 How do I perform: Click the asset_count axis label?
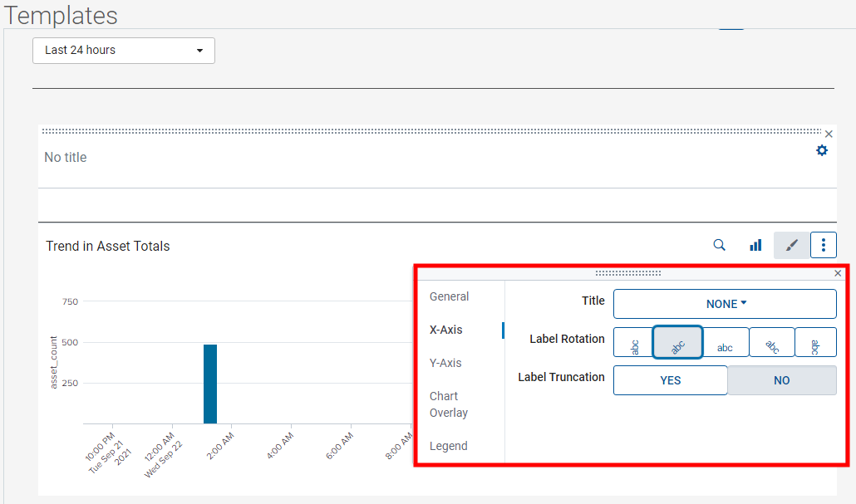pos(53,363)
